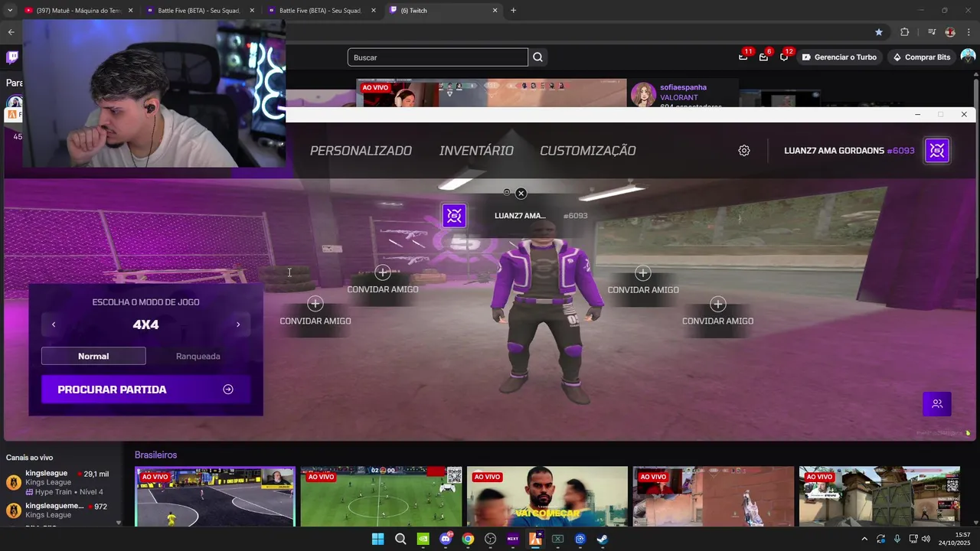Open NZXT app in taskbar
Screen dimensions: 980x551
[513, 539]
